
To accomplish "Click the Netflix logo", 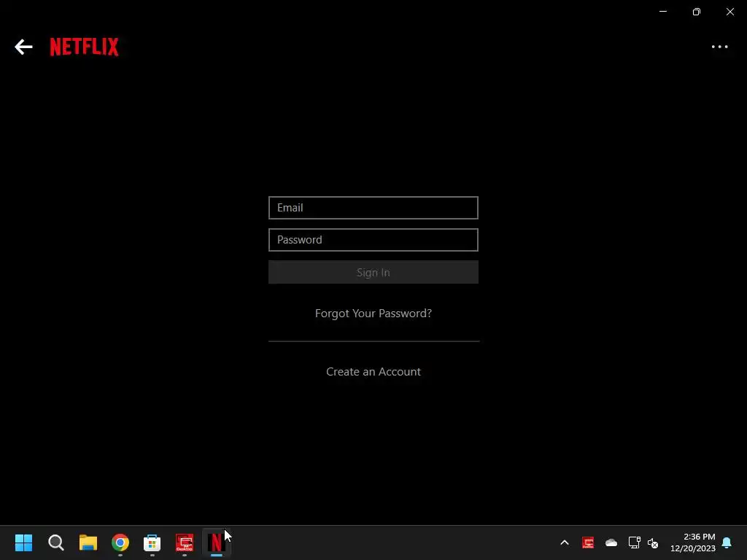I will click(x=85, y=47).
